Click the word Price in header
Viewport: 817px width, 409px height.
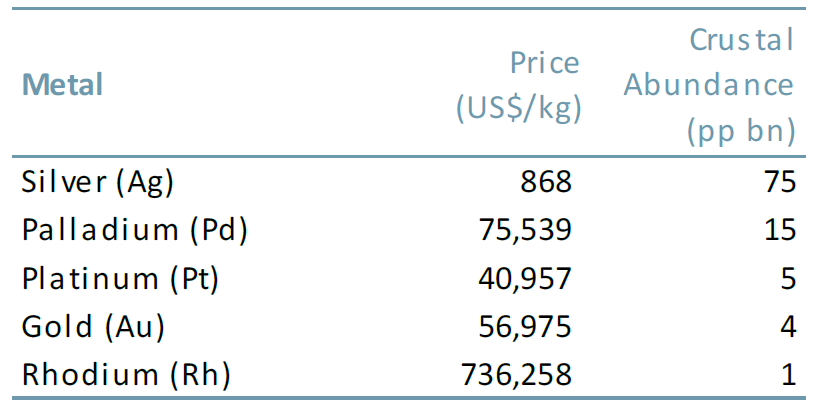(544, 63)
